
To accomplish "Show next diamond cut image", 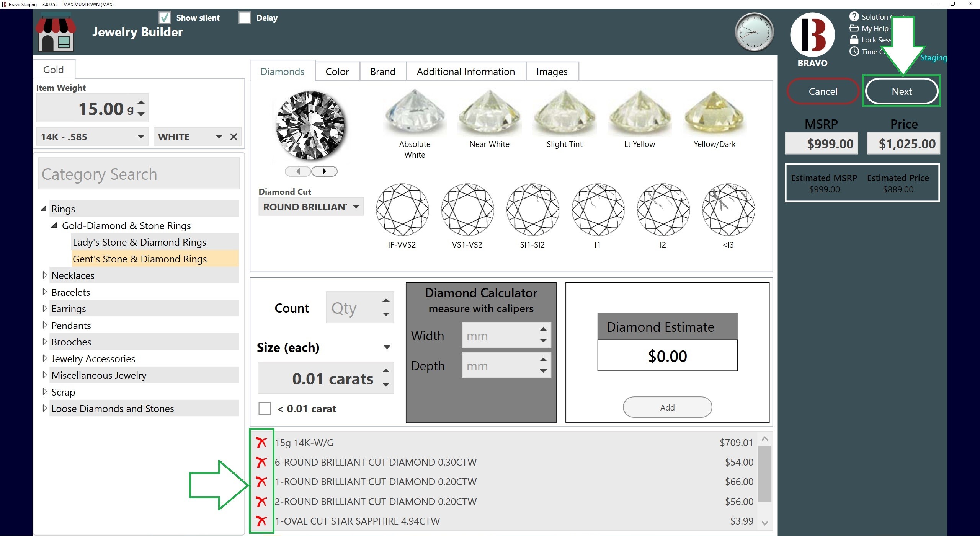I will coord(324,171).
